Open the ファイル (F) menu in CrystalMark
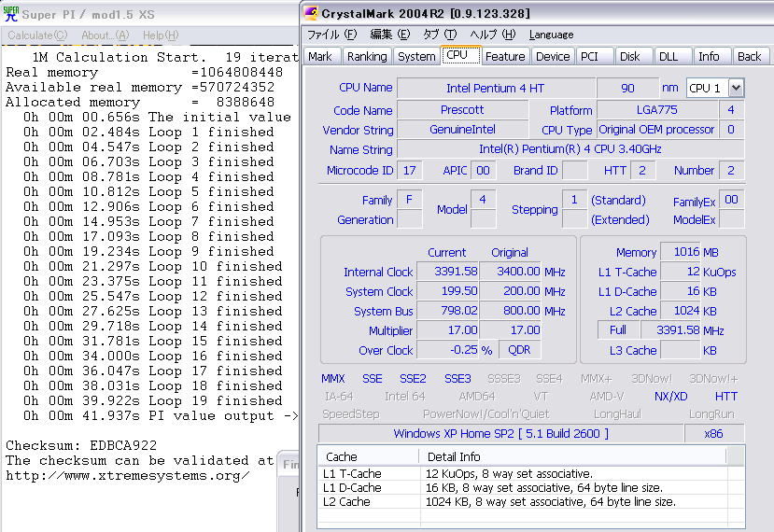 [x=331, y=35]
